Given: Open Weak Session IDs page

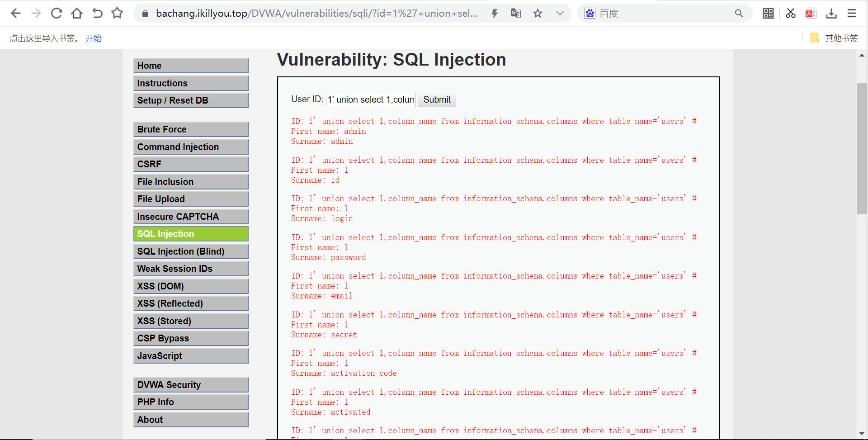Looking at the screenshot, I should 191,269.
